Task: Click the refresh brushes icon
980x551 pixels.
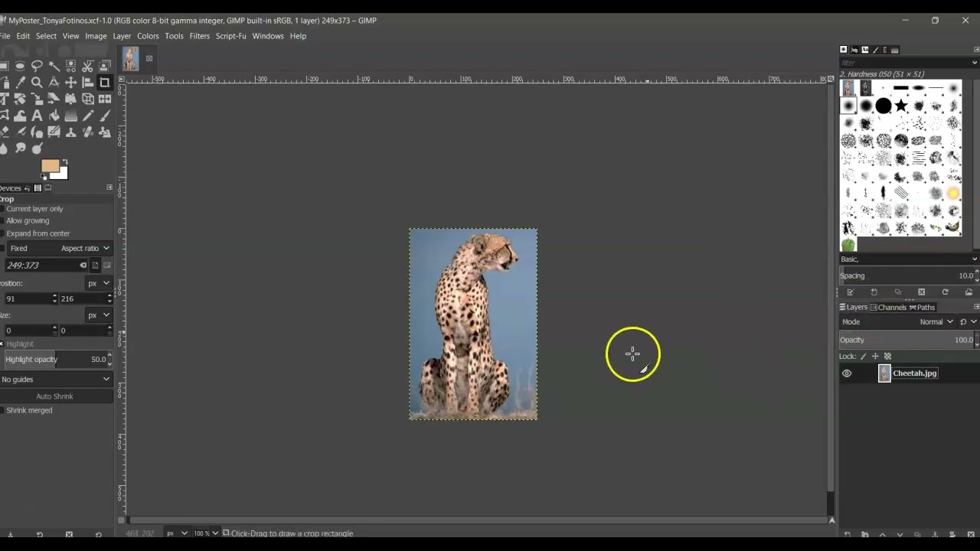Action: pyautogui.click(x=945, y=292)
